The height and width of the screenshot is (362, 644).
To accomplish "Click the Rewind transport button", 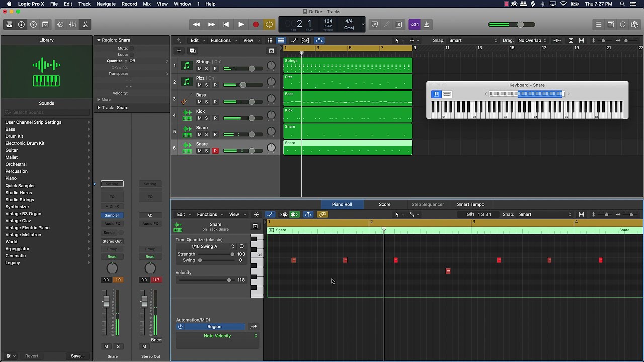I will point(197,24).
